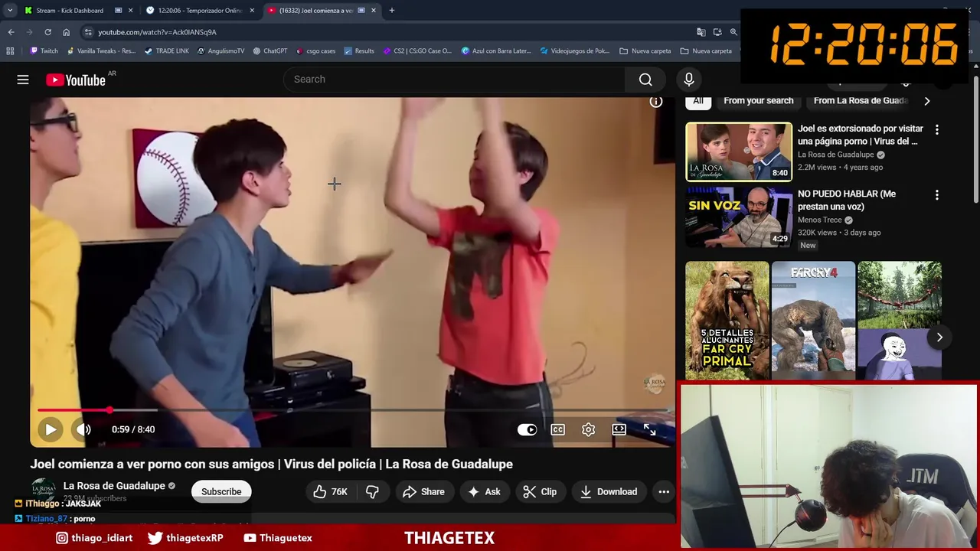Share this video

tap(423, 491)
